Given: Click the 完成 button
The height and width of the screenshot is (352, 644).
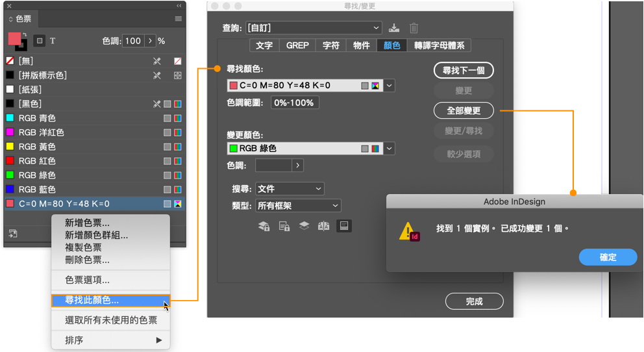Looking at the screenshot, I should click(475, 301).
